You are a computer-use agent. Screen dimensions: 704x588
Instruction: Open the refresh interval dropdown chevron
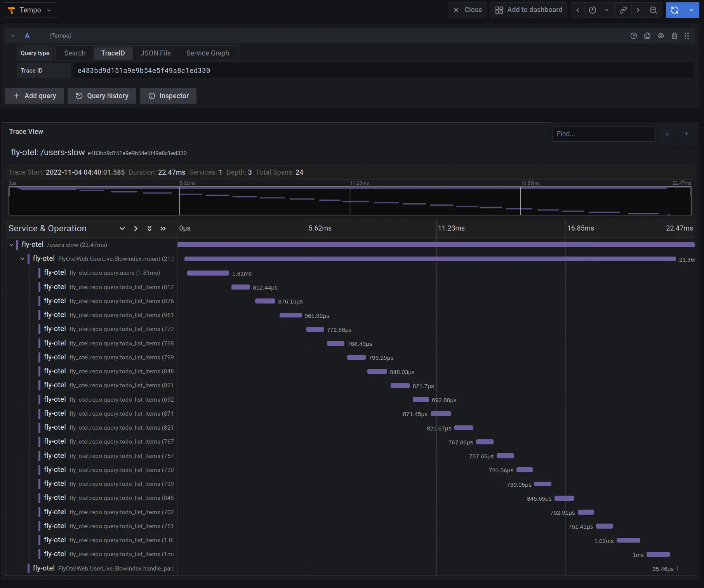point(691,10)
